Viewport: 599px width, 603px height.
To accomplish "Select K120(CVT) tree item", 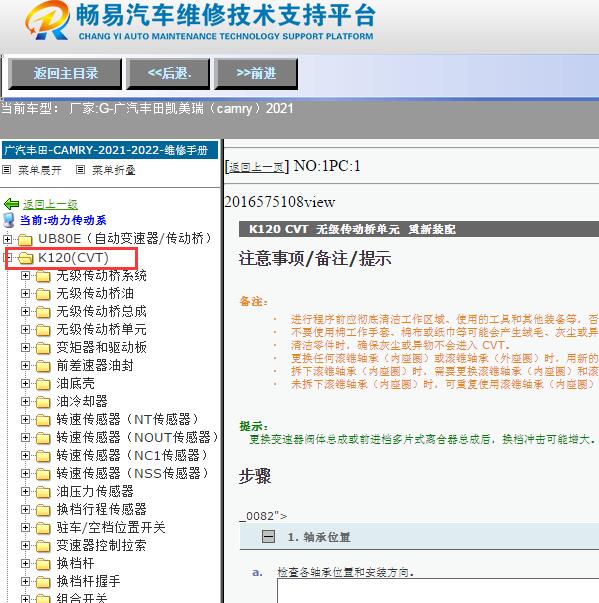I will [73, 258].
